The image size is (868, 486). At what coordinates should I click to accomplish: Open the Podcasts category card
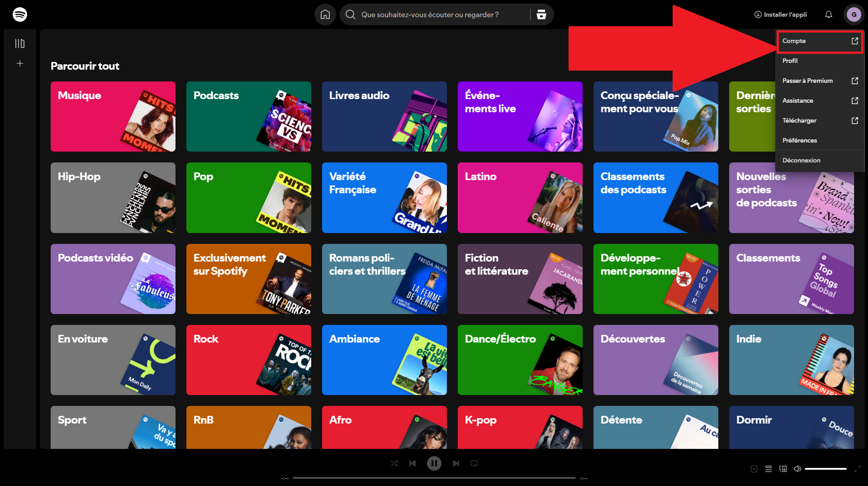point(249,117)
